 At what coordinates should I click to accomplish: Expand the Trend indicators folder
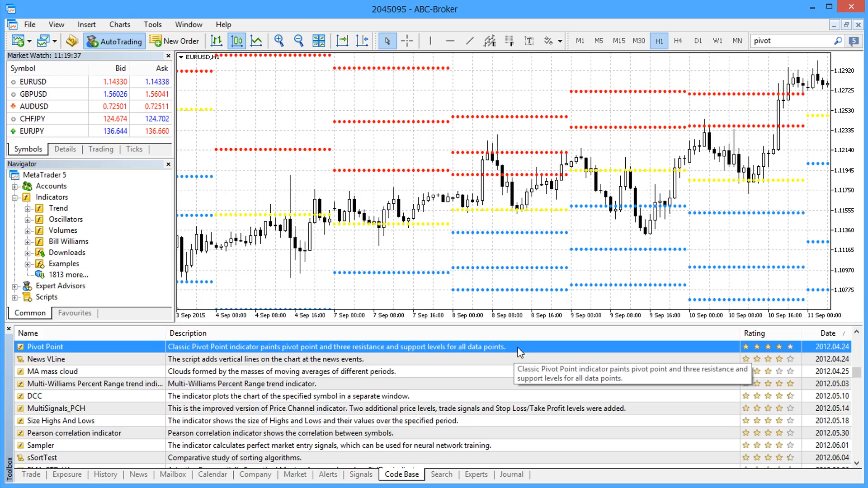coord(28,209)
